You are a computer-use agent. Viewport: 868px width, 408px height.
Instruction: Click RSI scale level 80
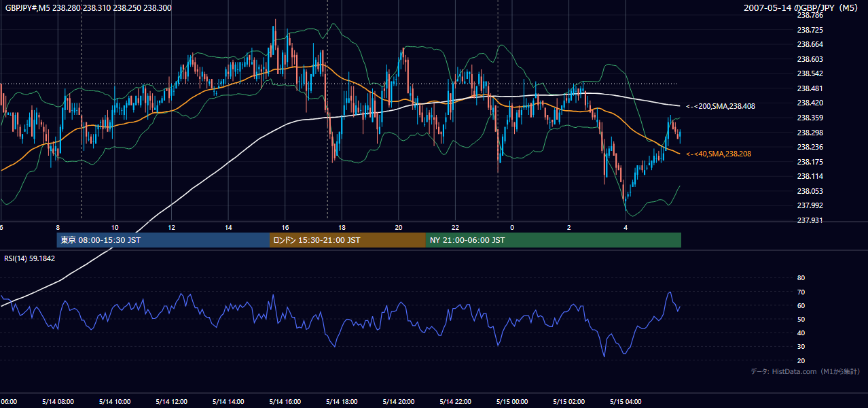coord(801,278)
